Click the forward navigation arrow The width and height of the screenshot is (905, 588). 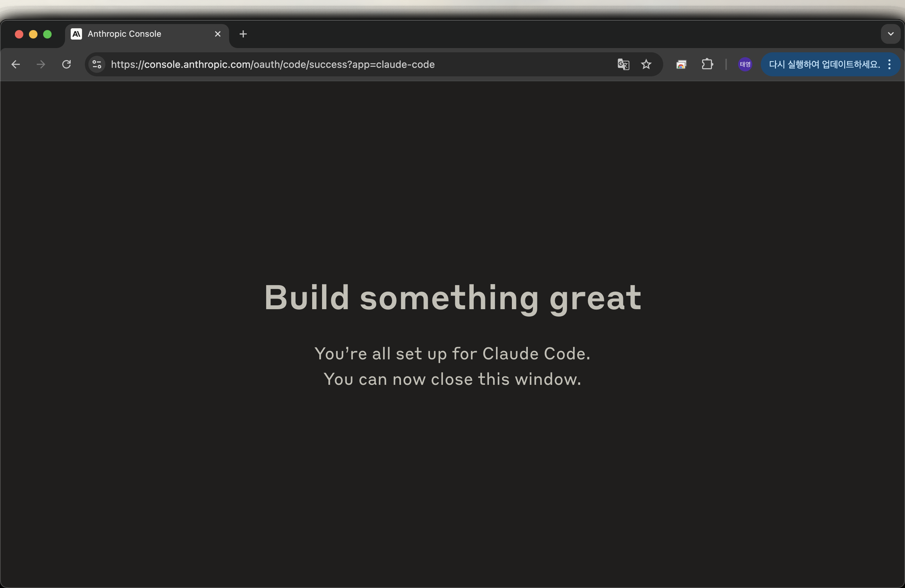41,64
